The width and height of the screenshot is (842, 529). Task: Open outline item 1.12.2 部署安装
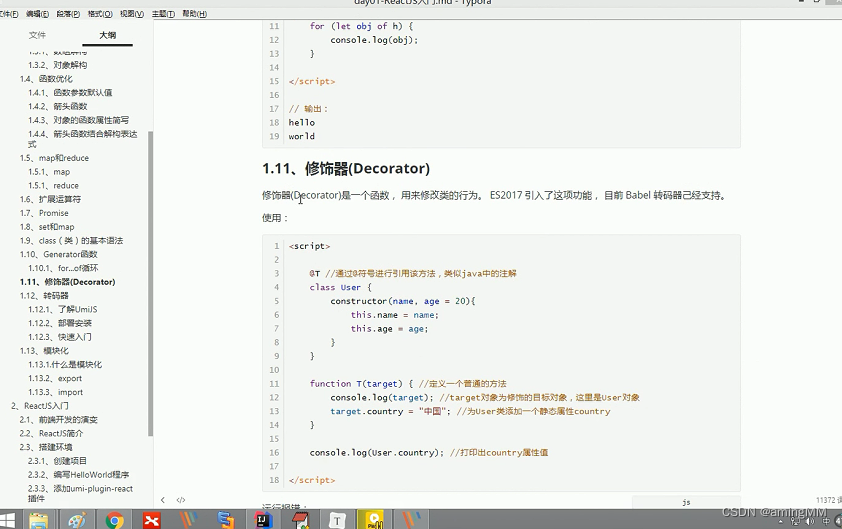(x=60, y=323)
